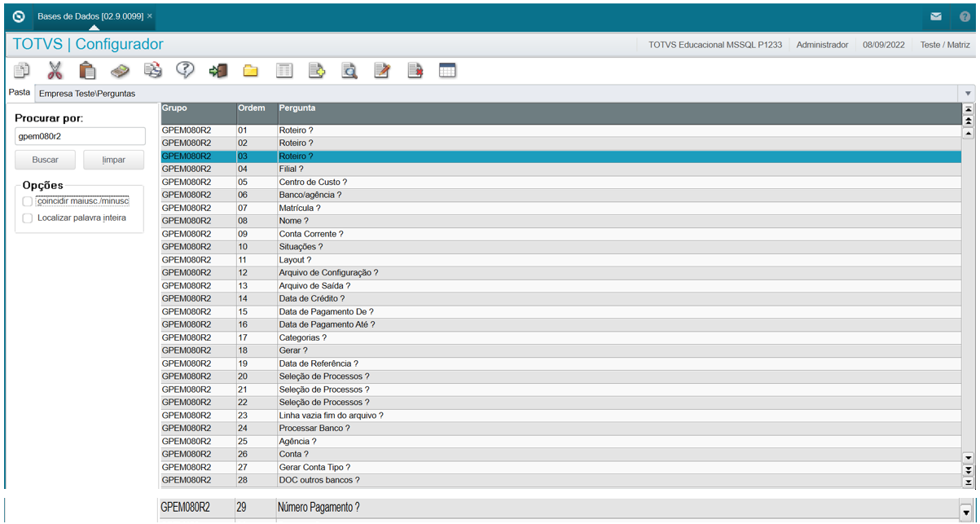Click the Procurar por search field
980x524 pixels.
(x=80, y=136)
